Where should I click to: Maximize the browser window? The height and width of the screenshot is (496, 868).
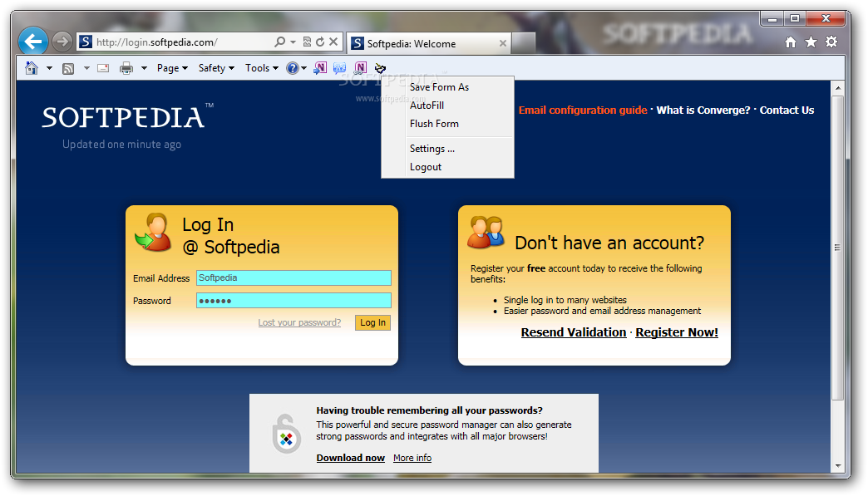coord(795,19)
